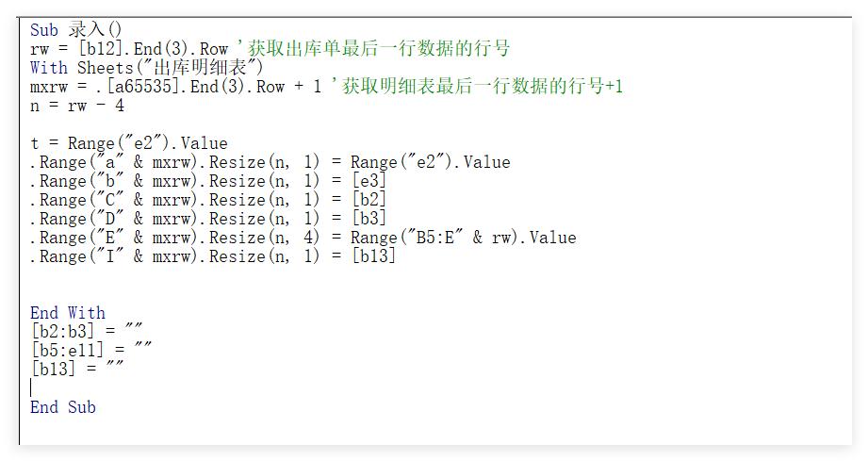The height and width of the screenshot is (461, 868).
Task: Click the green comment '获取出库单最后一行数据的行号'
Action: [x=379, y=48]
